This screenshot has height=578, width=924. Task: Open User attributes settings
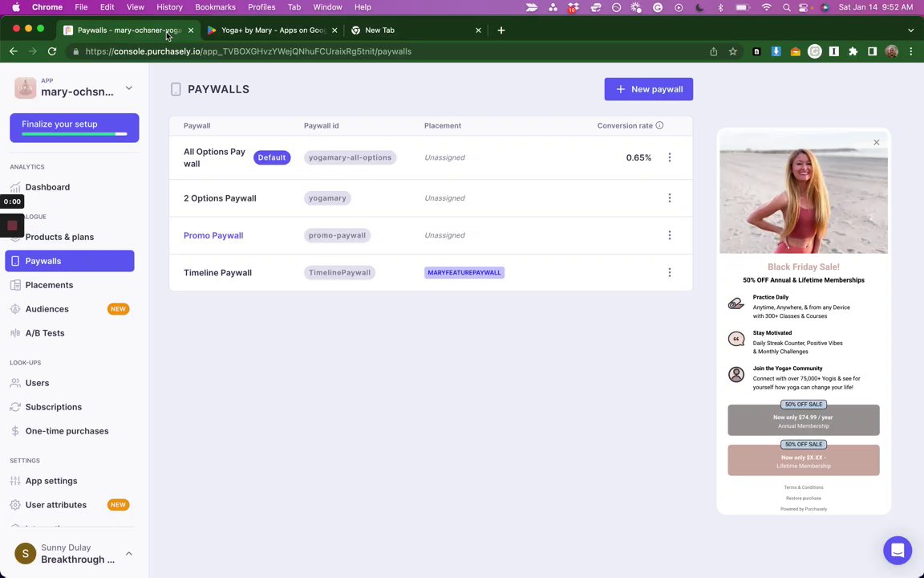[55, 505]
